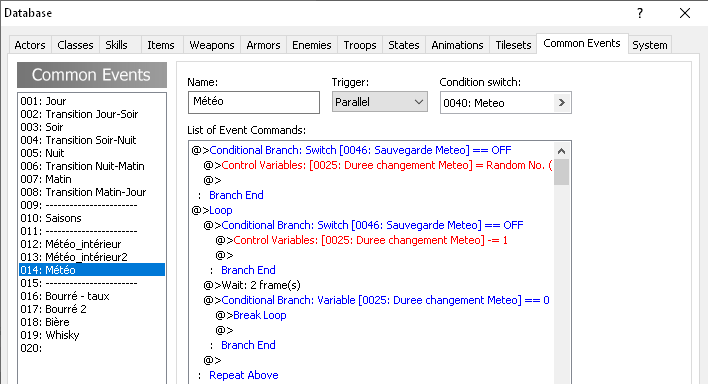Select the States tab
Image resolution: width=708 pixels, height=384 pixels.
[404, 45]
